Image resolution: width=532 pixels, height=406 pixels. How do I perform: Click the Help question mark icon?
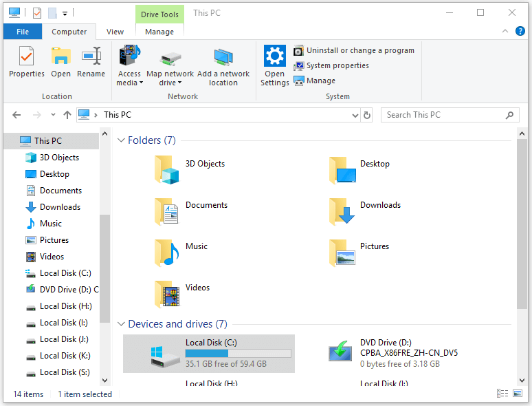[x=520, y=31]
